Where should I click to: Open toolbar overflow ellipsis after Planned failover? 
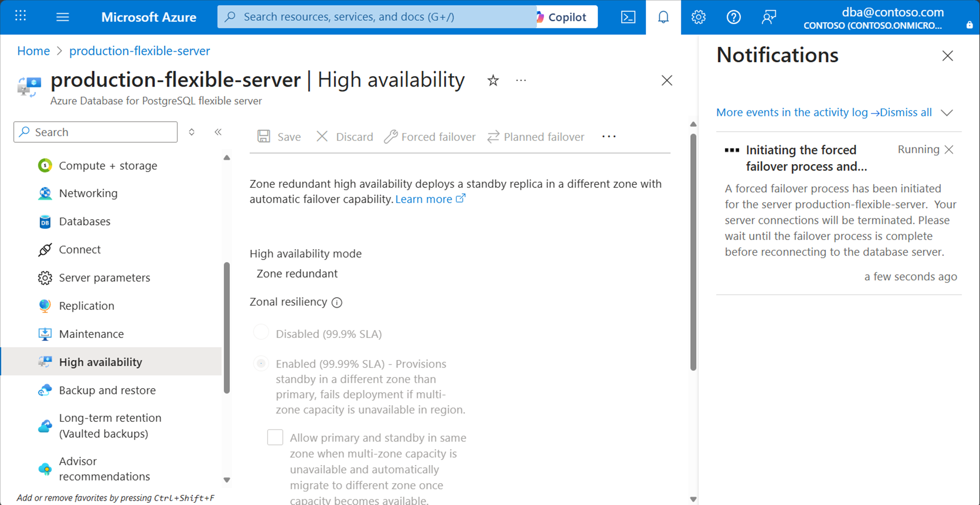609,137
